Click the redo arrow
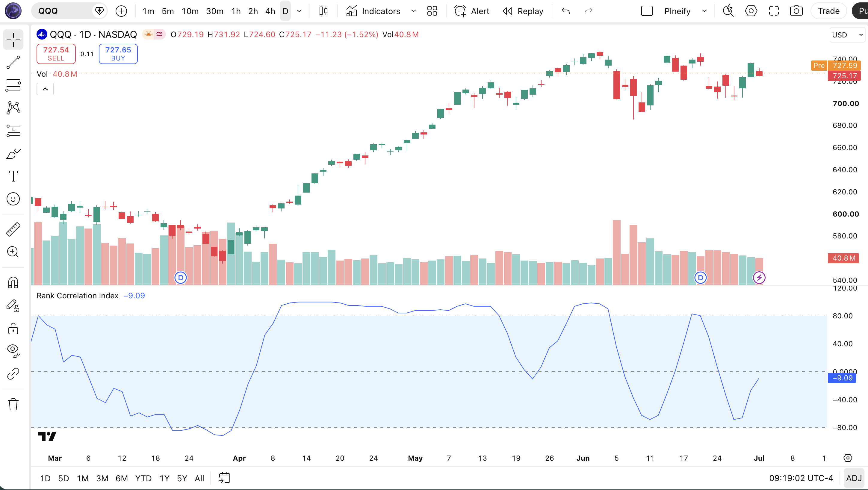The image size is (868, 490). pos(588,11)
